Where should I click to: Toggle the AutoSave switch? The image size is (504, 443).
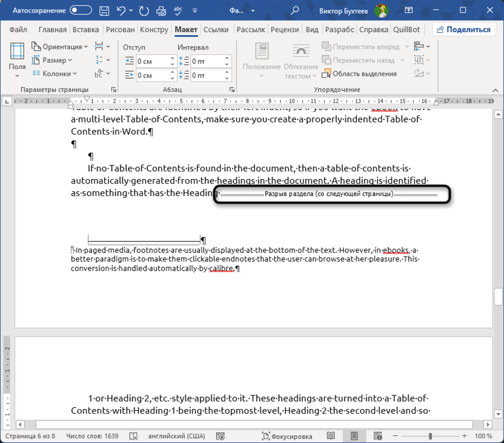pyautogui.click(x=81, y=10)
